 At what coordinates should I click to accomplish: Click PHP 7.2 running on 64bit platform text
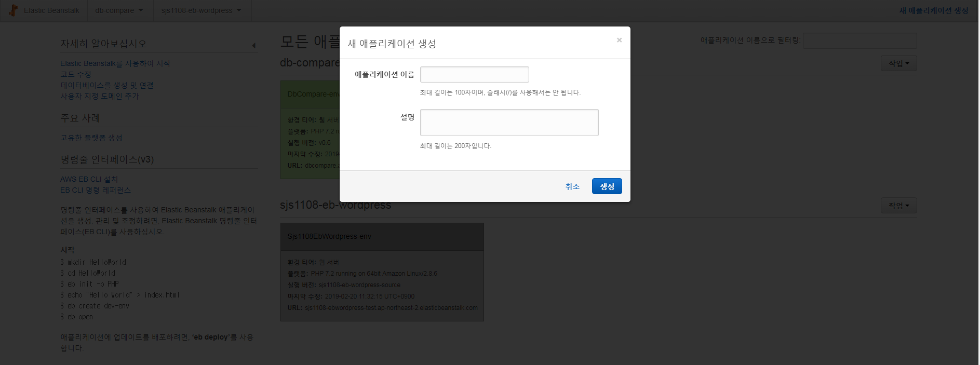(x=374, y=274)
